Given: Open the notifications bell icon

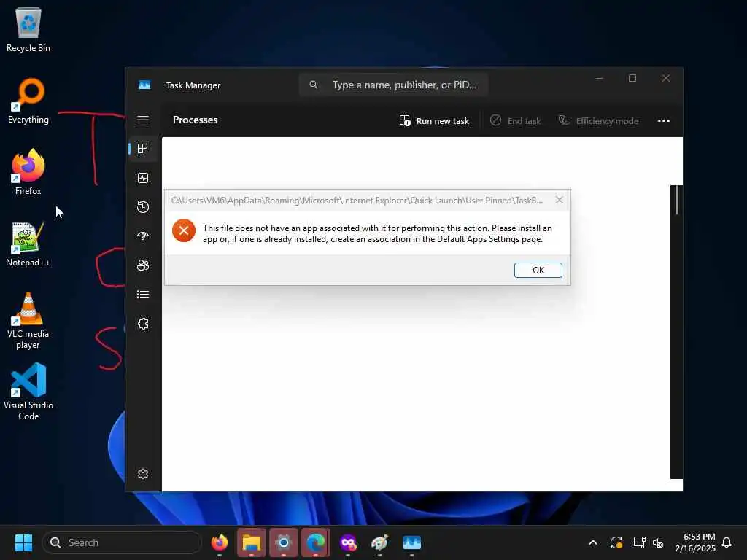Looking at the screenshot, I should click(x=727, y=542).
